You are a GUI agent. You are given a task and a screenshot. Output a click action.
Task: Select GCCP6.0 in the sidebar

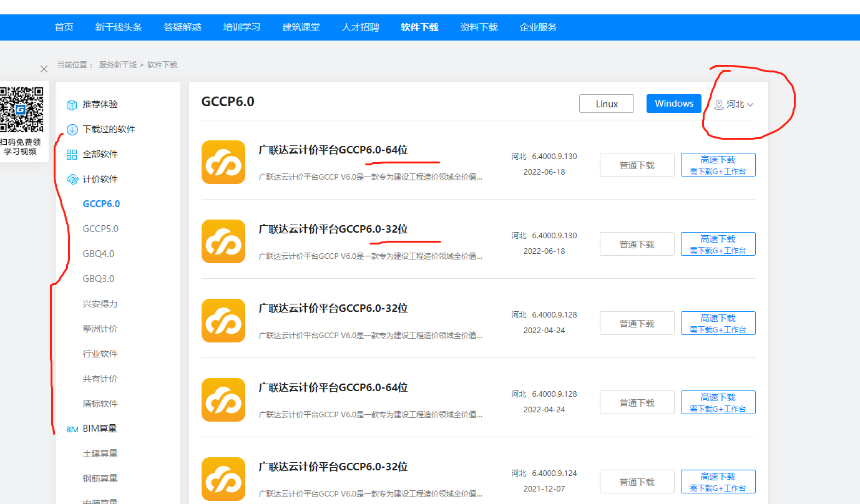pyautogui.click(x=101, y=204)
